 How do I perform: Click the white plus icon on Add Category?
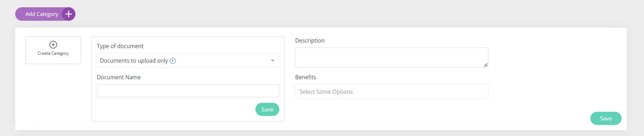[68, 14]
